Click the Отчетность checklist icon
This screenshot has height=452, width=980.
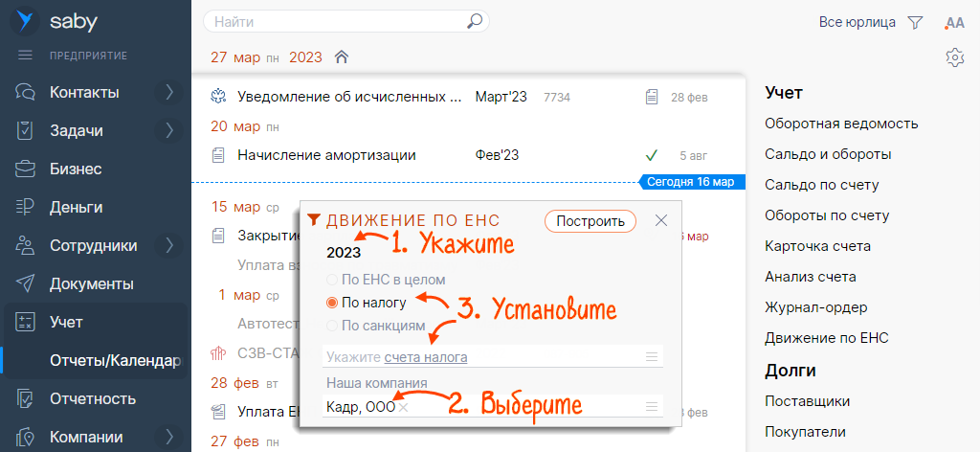(x=25, y=398)
